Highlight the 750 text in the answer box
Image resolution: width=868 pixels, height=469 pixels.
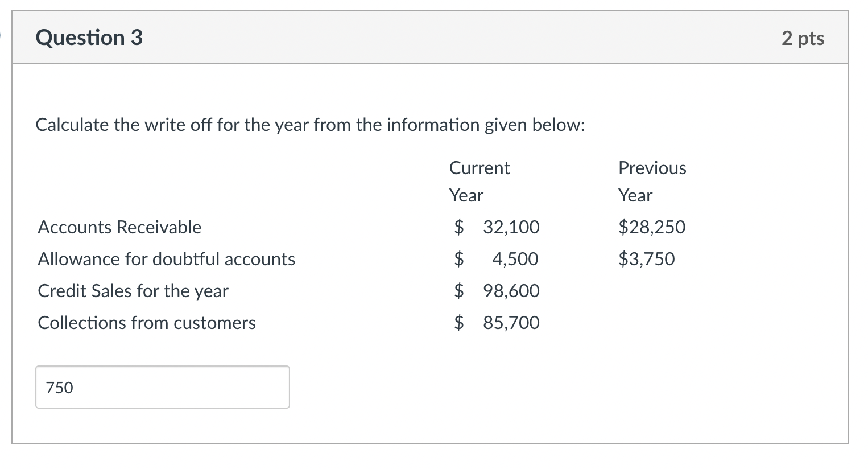pyautogui.click(x=59, y=388)
